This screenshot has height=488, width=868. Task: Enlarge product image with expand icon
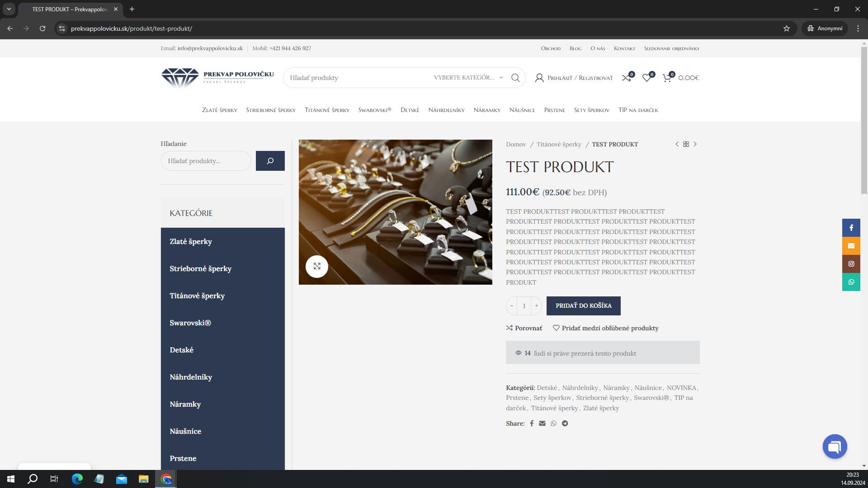(317, 266)
